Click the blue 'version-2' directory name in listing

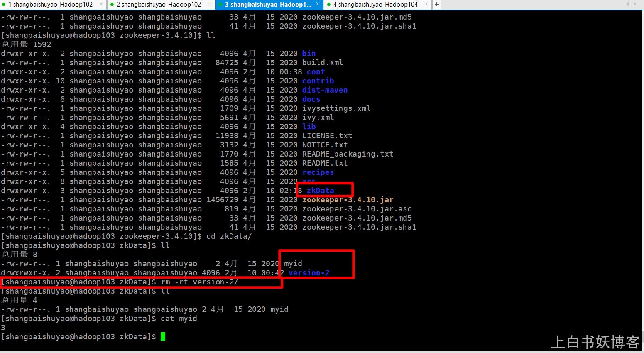point(309,273)
